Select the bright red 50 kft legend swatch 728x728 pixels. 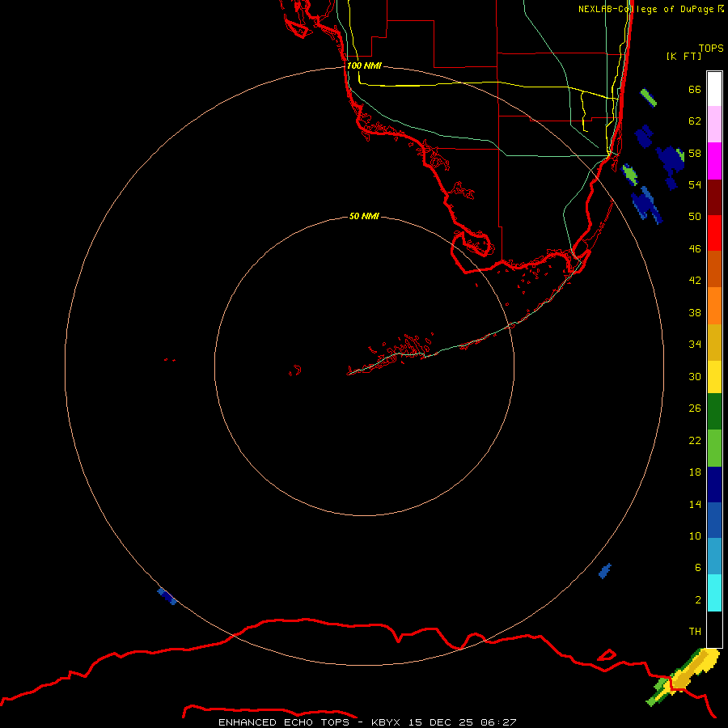[714, 233]
